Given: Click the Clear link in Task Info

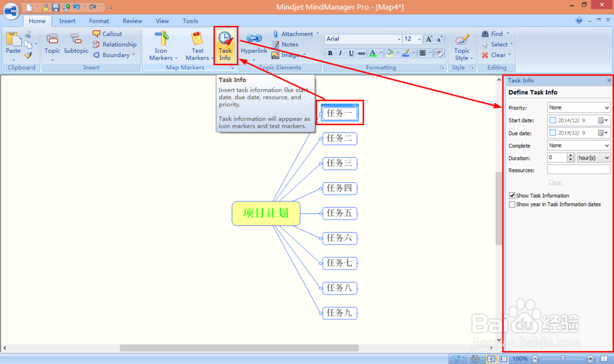Looking at the screenshot, I should tap(555, 182).
